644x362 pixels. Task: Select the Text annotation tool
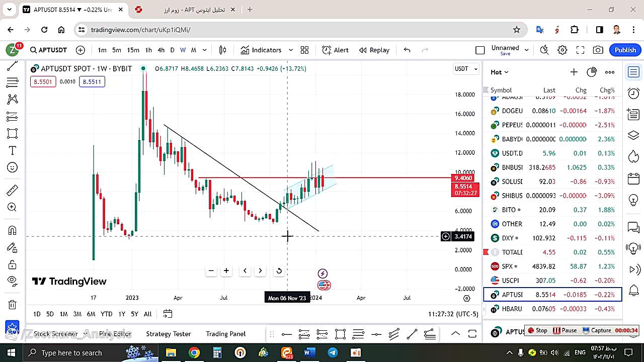(x=12, y=151)
